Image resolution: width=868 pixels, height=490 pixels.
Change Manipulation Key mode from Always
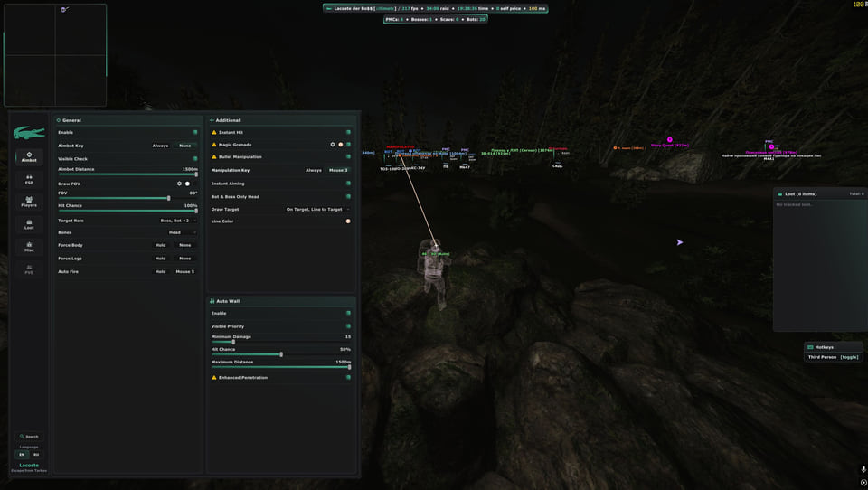(314, 170)
